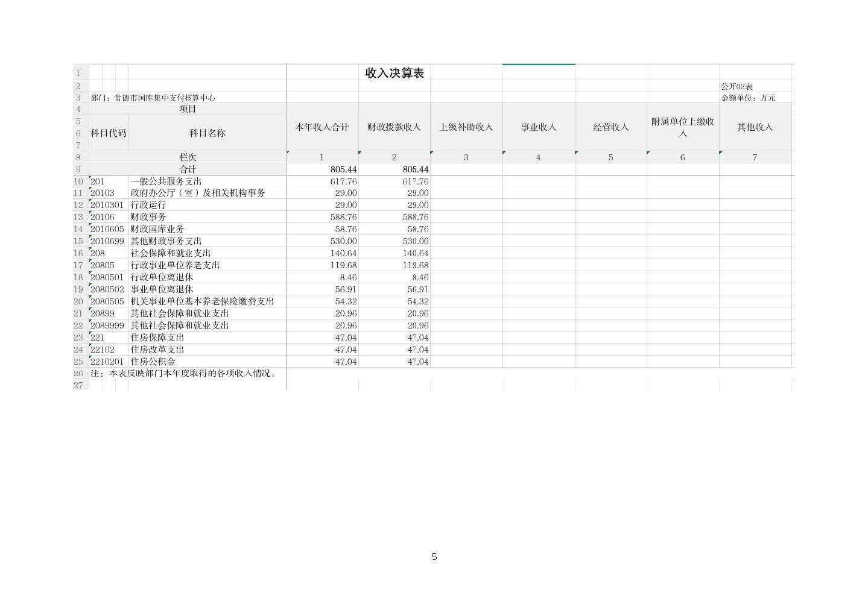
Task: Click the 公开02表 label cell
Action: coord(737,86)
